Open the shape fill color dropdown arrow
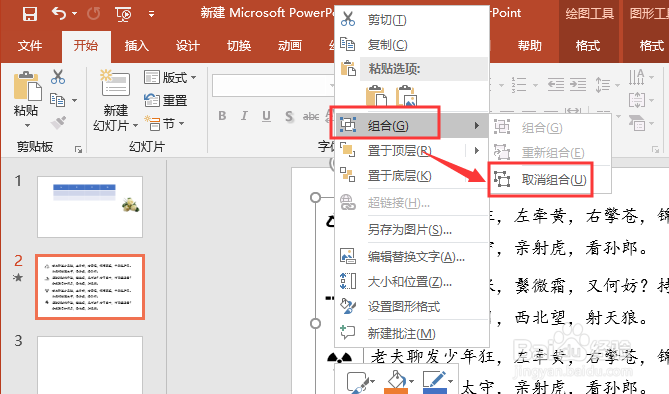 tap(411, 381)
